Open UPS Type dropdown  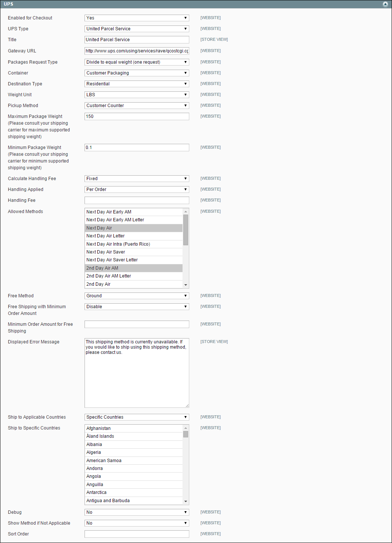(x=137, y=29)
